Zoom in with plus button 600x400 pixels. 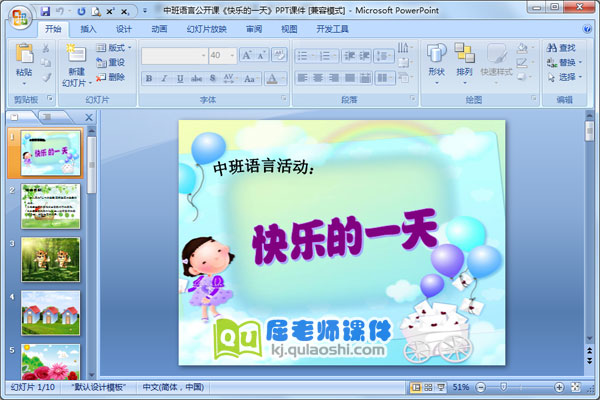[559, 387]
